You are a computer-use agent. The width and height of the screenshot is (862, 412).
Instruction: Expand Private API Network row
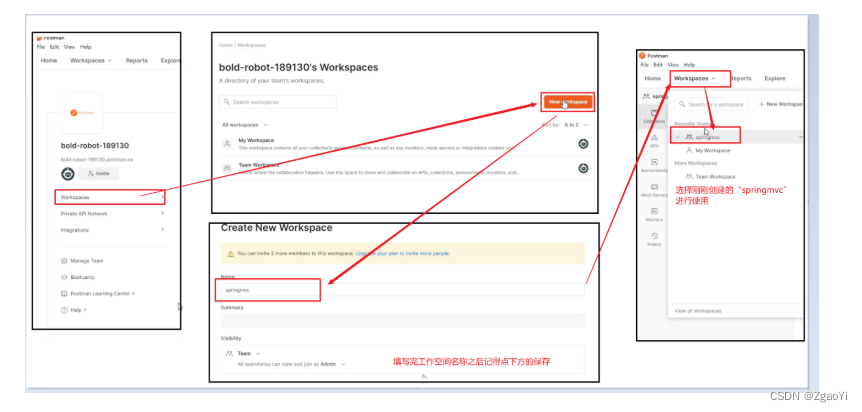click(x=113, y=213)
